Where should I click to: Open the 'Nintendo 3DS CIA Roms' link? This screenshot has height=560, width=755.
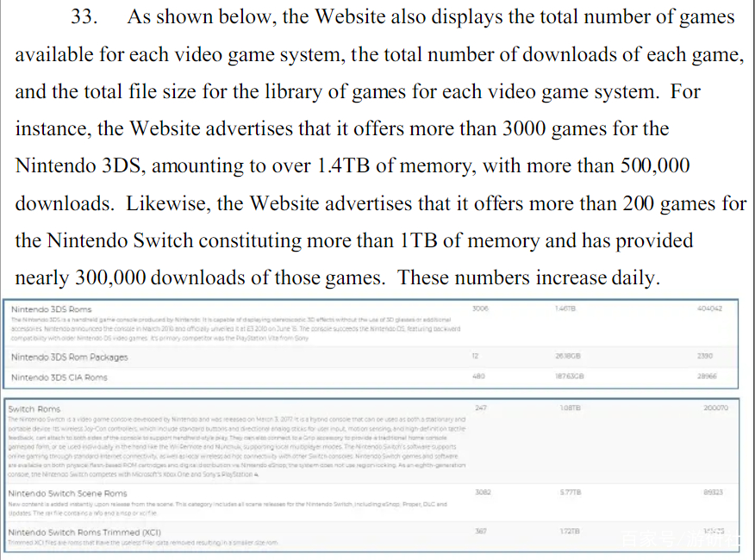(x=59, y=377)
